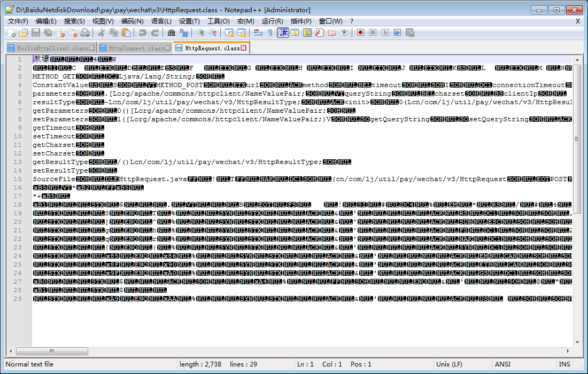Close the HttpRequest.class tab
The height and width of the screenshot is (374, 588).
pos(244,48)
